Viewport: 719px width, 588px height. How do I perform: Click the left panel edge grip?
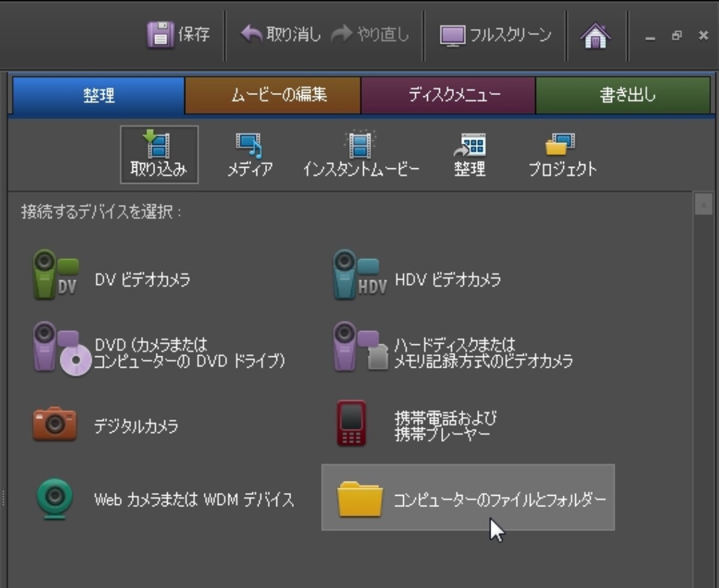click(x=3, y=499)
